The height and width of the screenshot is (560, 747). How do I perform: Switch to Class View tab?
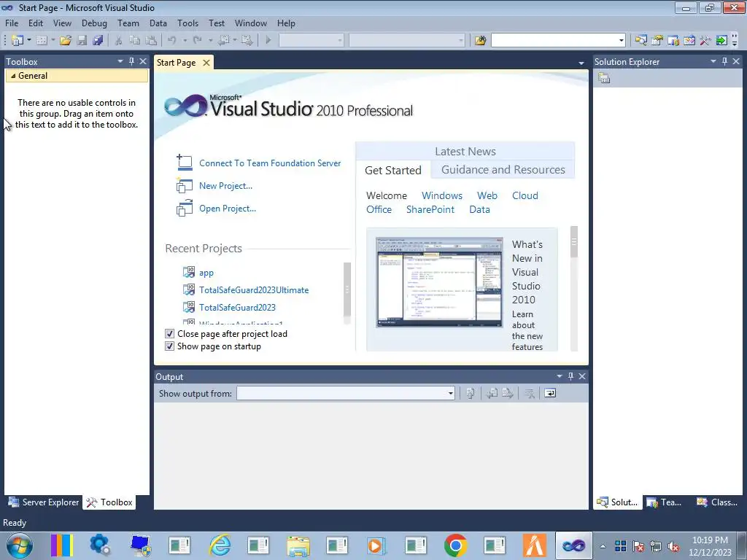click(x=718, y=502)
